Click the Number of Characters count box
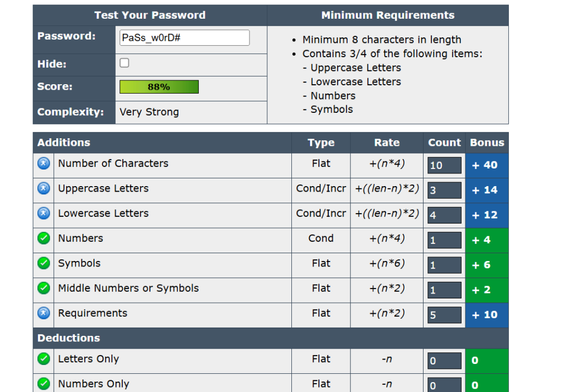The image size is (564, 392). (444, 165)
